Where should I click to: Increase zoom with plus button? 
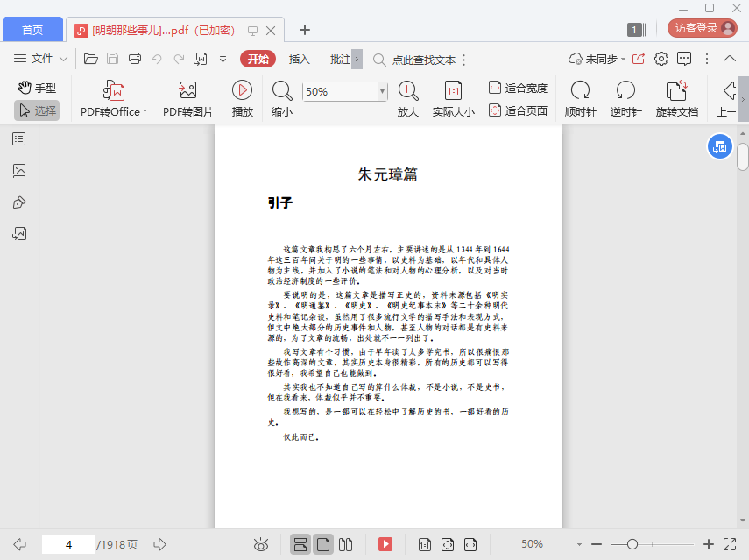pyautogui.click(x=709, y=544)
